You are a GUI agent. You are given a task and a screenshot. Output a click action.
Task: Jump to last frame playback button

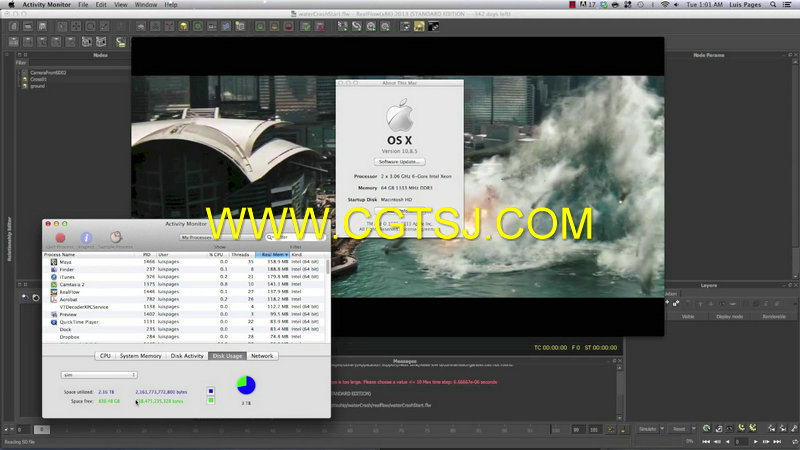pyautogui.click(x=777, y=441)
